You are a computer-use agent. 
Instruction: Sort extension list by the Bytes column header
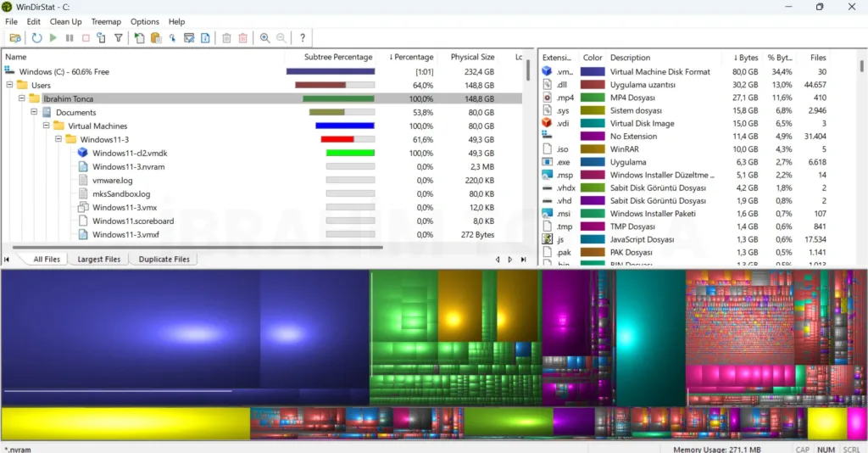[741, 58]
